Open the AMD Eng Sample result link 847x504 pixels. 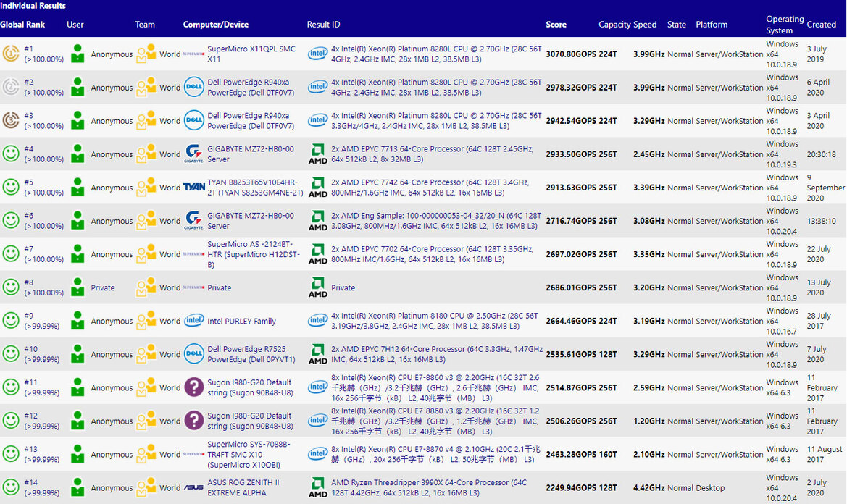[x=436, y=221]
